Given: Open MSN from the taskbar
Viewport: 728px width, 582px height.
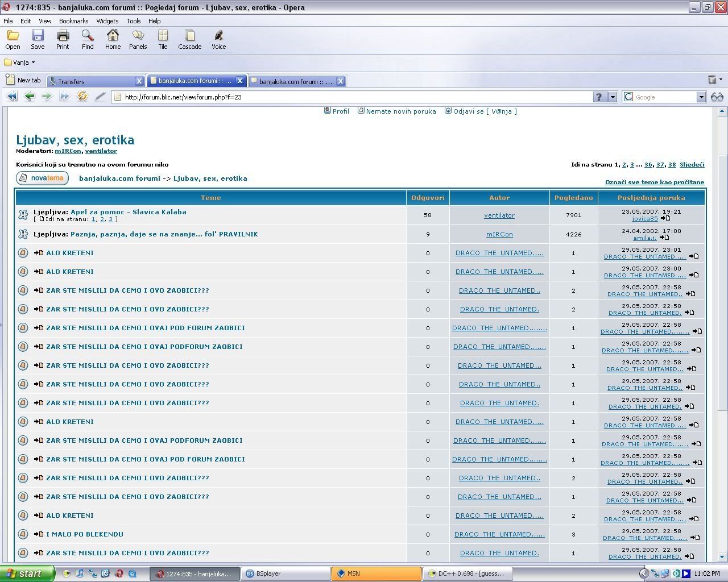Looking at the screenshot, I should 377,573.
